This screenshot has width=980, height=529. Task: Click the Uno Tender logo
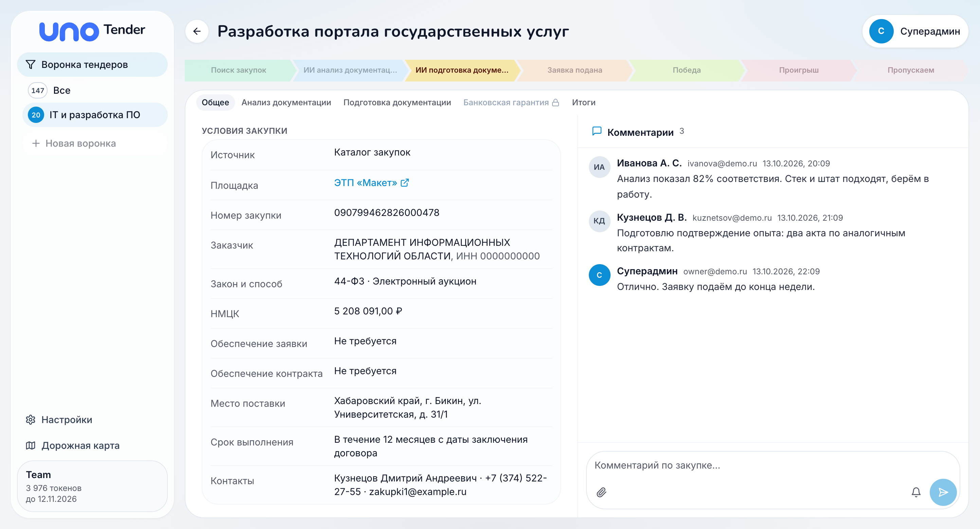92,31
